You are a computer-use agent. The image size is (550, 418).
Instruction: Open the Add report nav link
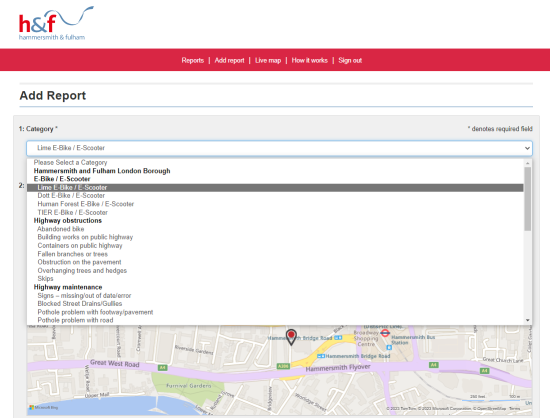[229, 60]
